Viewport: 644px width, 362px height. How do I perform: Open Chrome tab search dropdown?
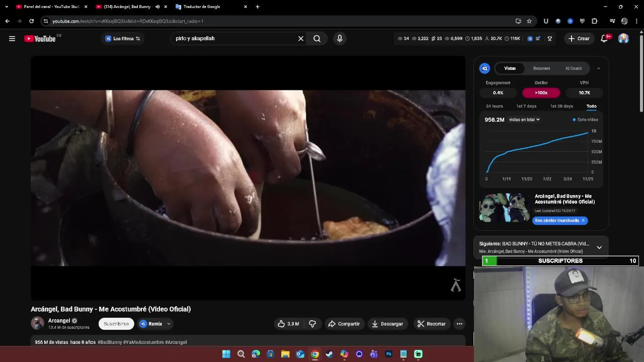(6, 7)
